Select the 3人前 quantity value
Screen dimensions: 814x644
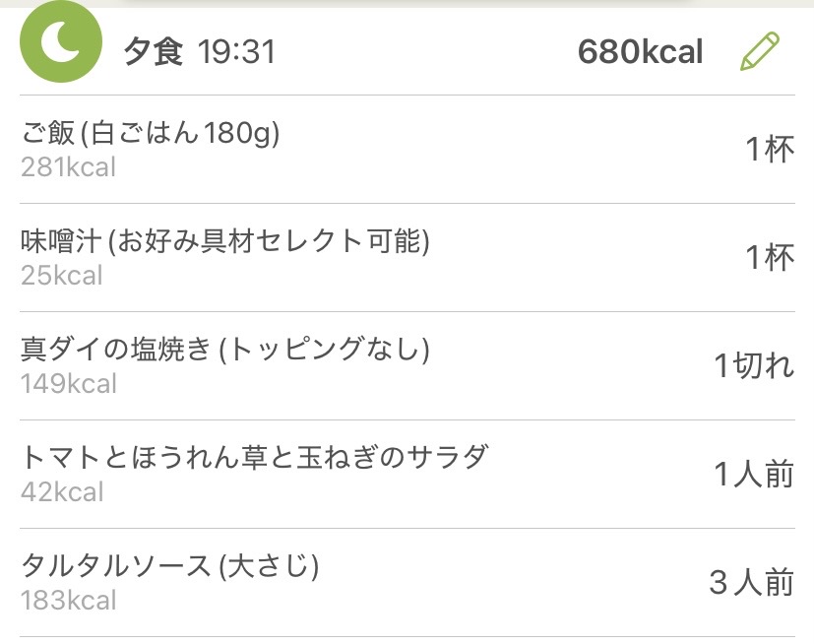point(751,583)
